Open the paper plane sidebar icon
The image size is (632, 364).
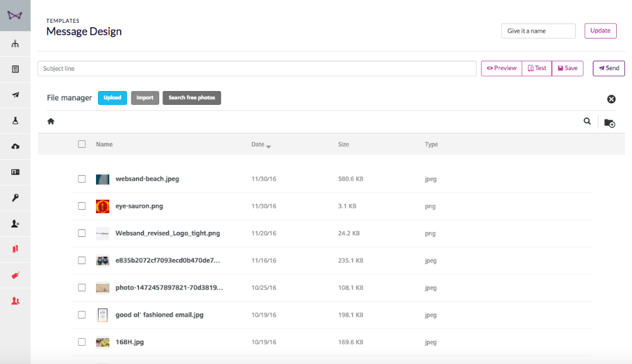coord(15,95)
